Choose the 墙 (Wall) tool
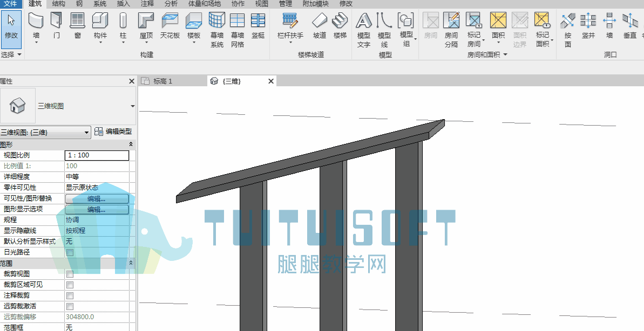 [x=36, y=27]
